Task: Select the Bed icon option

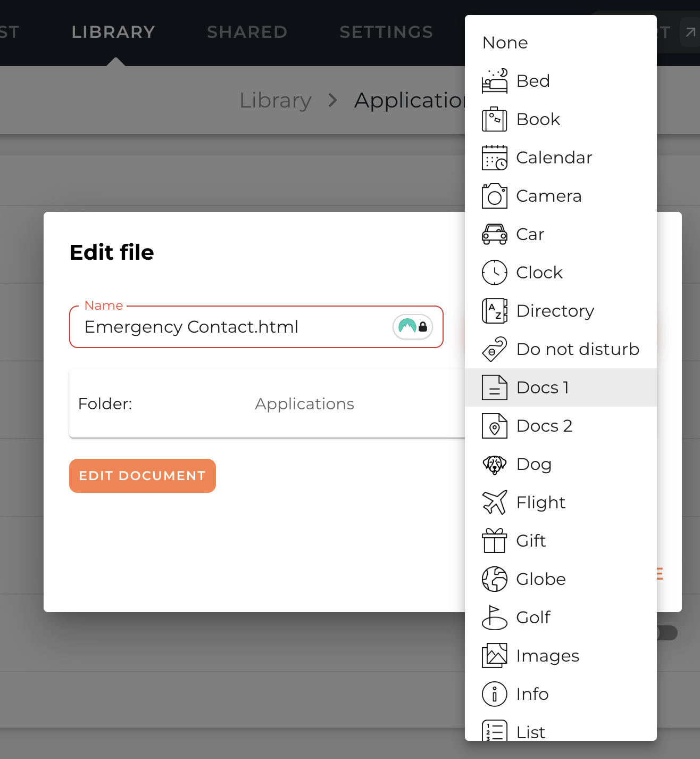Action: [x=533, y=81]
